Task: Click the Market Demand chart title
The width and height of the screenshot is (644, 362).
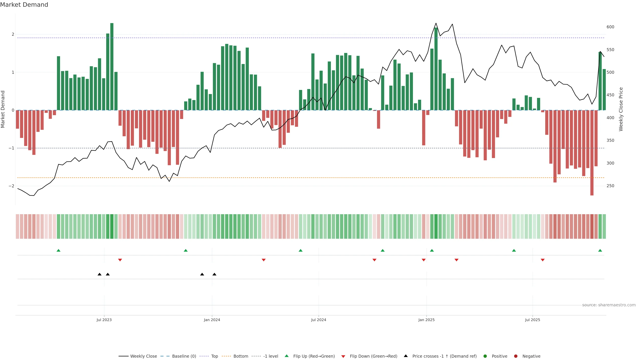Action: (x=24, y=5)
